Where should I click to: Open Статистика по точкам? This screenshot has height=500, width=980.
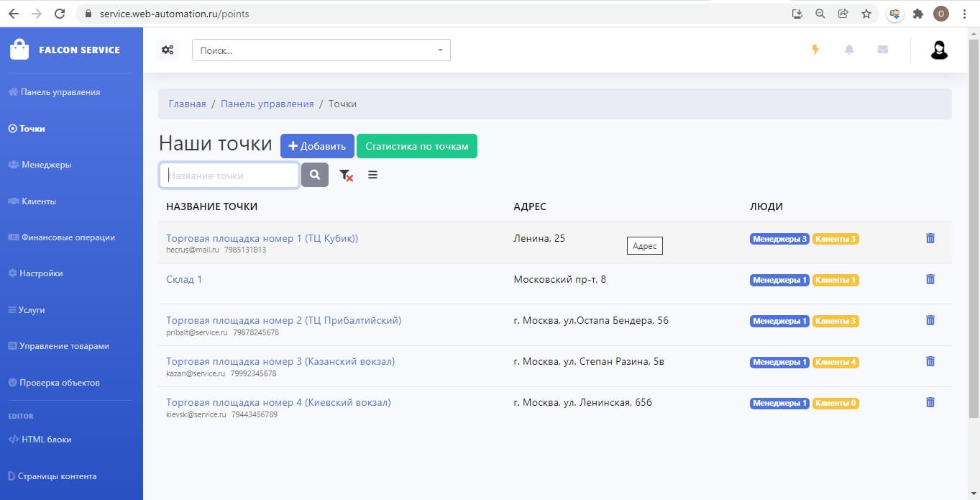point(417,146)
